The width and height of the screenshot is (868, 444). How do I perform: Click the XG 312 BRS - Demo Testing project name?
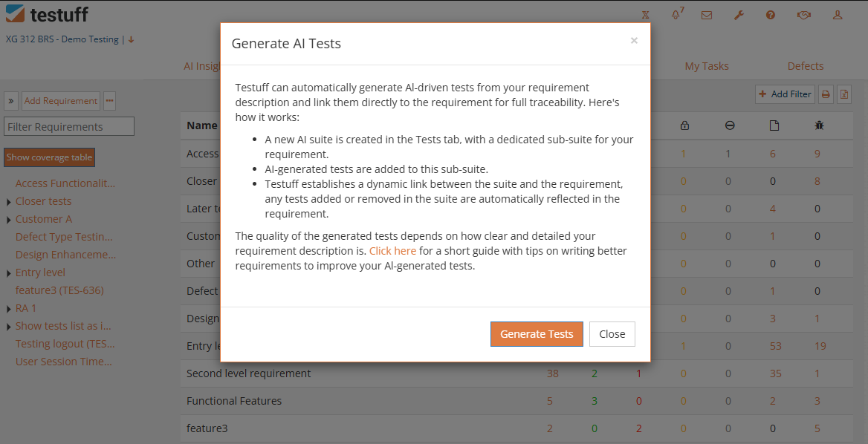pos(62,39)
